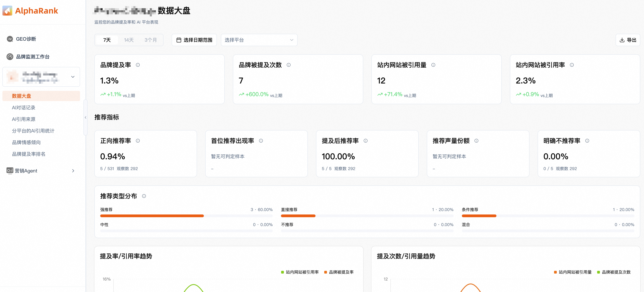Viewport: 644px width, 292px height.
Task: Show info for 品牌提及率
Action: tap(138, 65)
